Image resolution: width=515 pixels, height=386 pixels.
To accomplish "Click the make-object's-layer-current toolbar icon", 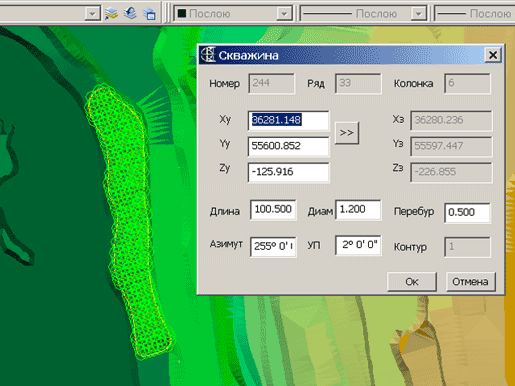I will click(130, 13).
